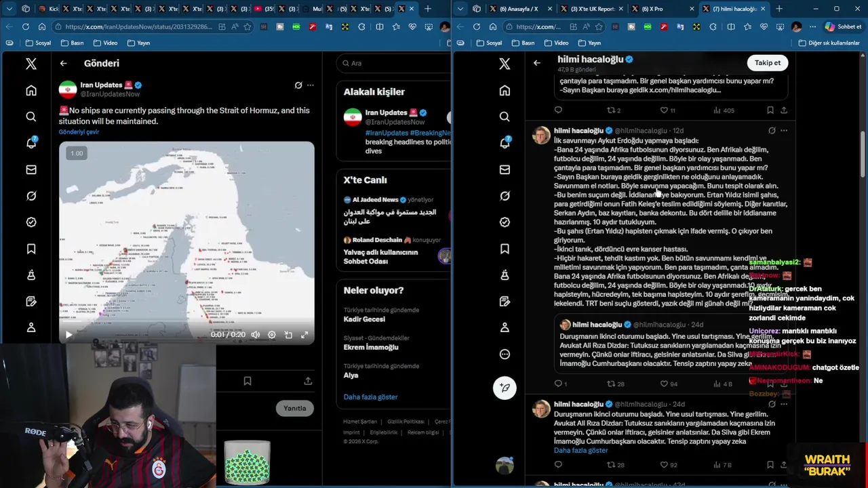Open view stats for the 7 B views tweet
Viewport: 868px width, 488px height.
pos(723,465)
